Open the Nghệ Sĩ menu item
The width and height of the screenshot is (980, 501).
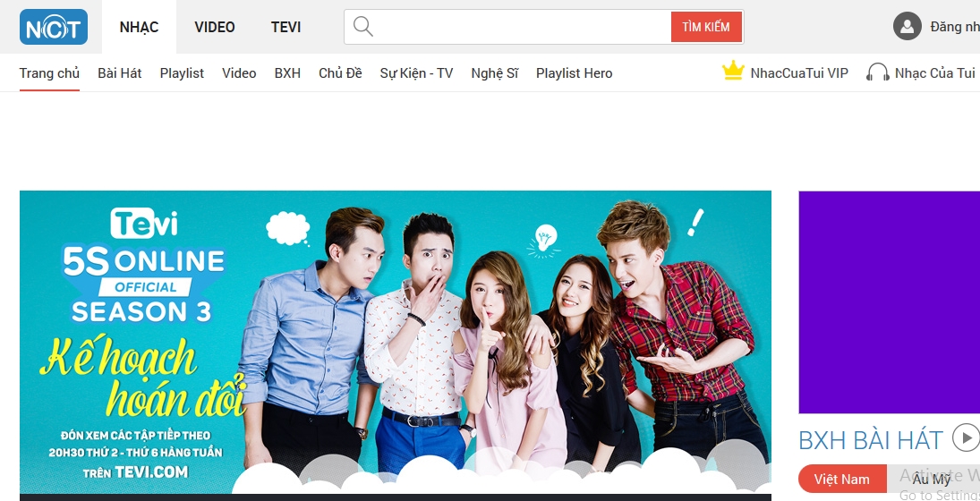(494, 73)
